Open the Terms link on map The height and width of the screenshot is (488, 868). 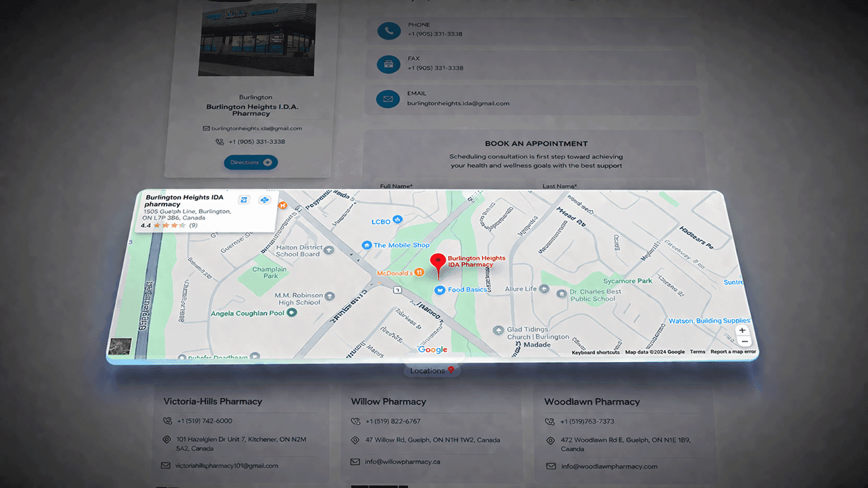[698, 352]
